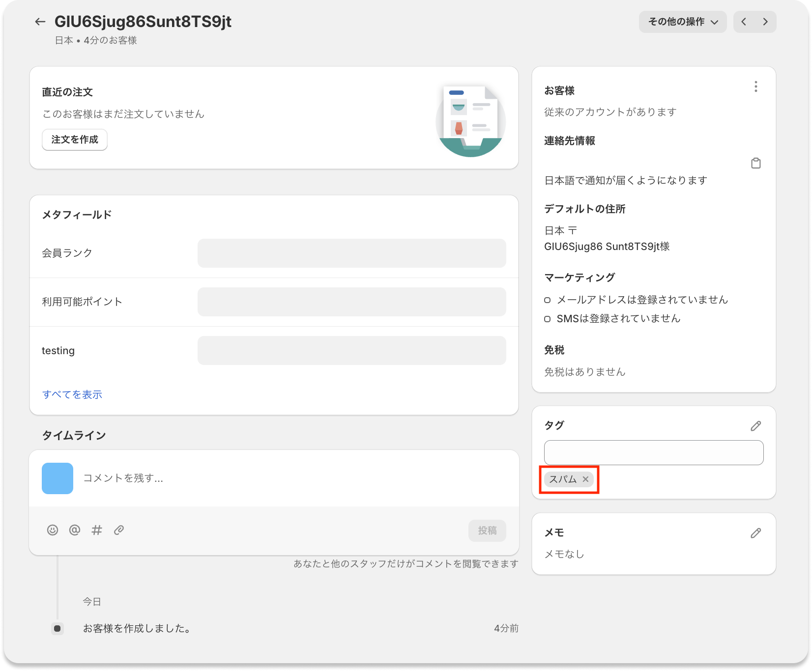Copy contact info with clipboard icon
Viewport: 812px width, 671px height.
coord(755,163)
